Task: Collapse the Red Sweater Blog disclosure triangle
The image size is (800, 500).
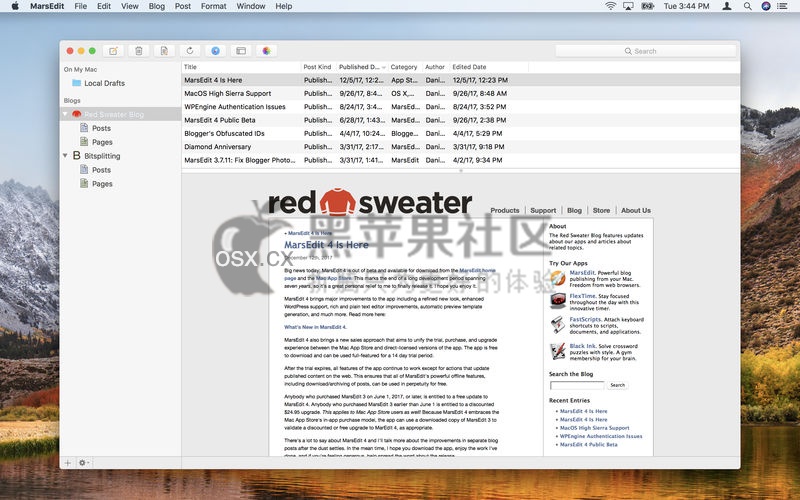Action: click(x=65, y=114)
